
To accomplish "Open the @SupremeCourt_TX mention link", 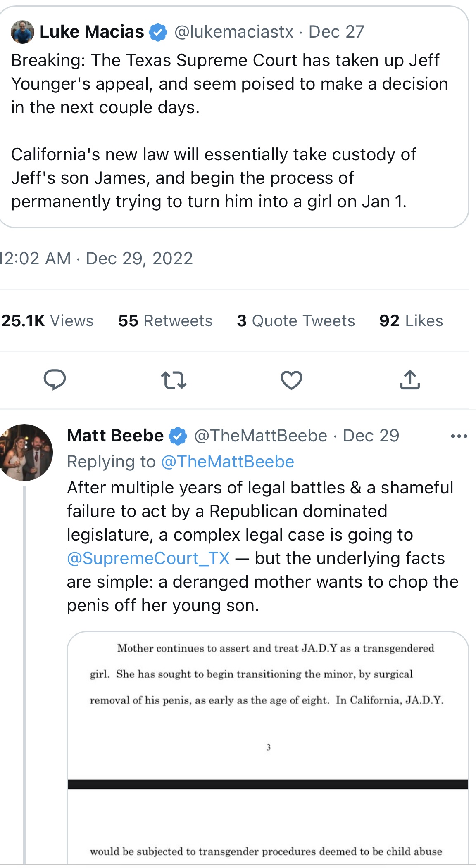I will [148, 558].
